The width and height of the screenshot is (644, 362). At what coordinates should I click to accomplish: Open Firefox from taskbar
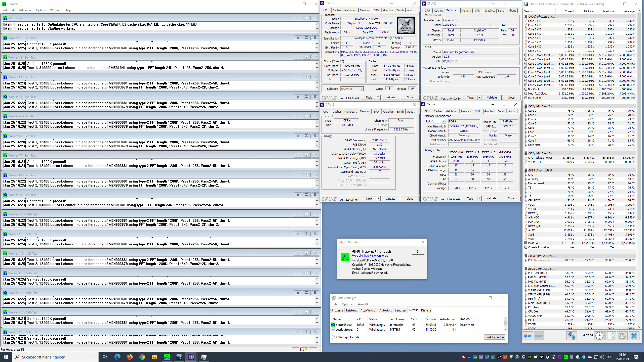coord(130,357)
